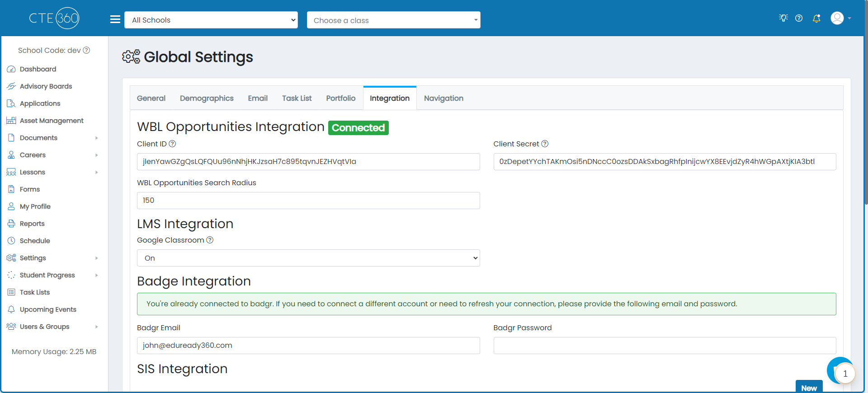Click the Client ID input field
This screenshot has height=393, width=868.
point(308,162)
